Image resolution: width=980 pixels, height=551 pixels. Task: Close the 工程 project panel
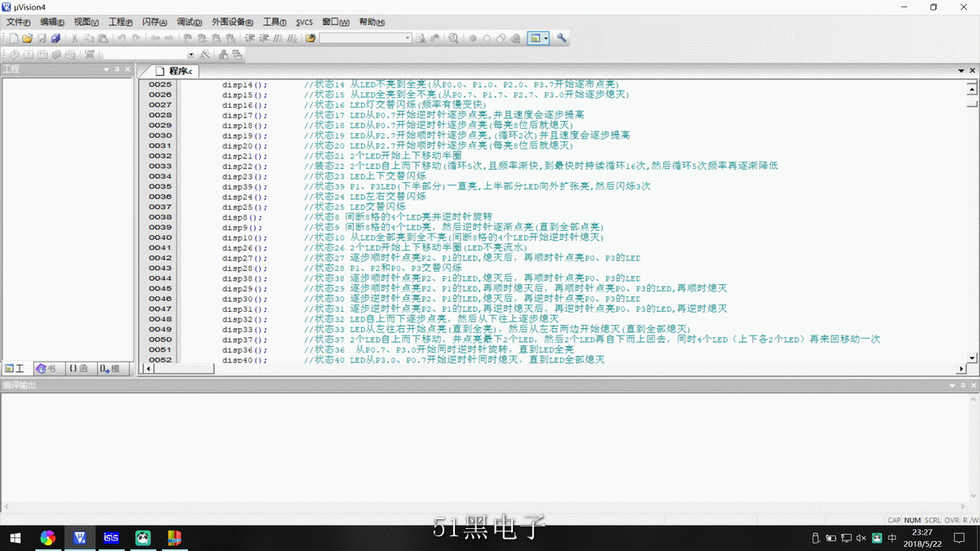(x=127, y=70)
